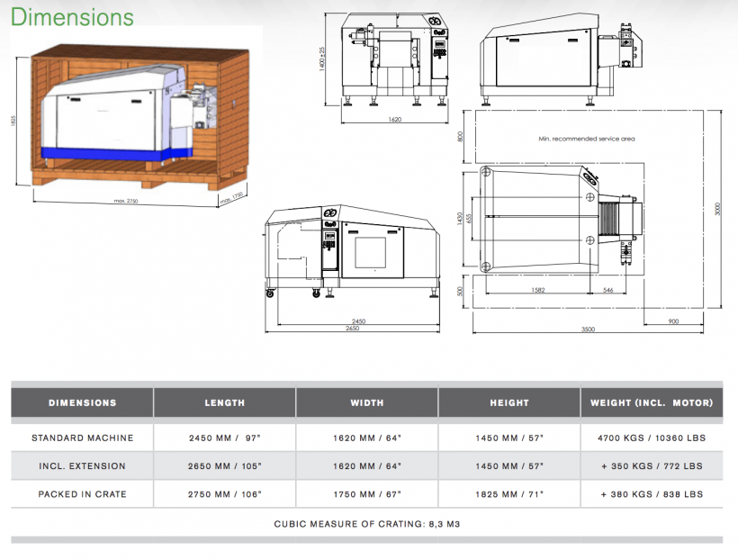Select the top-right side view drawing

point(563,56)
